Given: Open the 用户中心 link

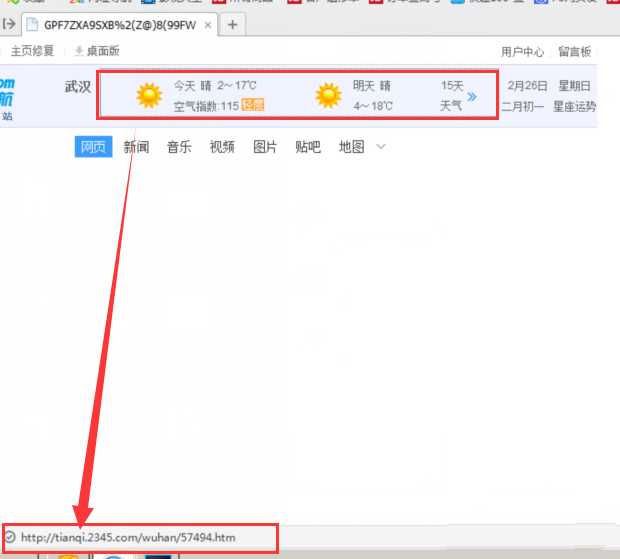Looking at the screenshot, I should coord(522,51).
